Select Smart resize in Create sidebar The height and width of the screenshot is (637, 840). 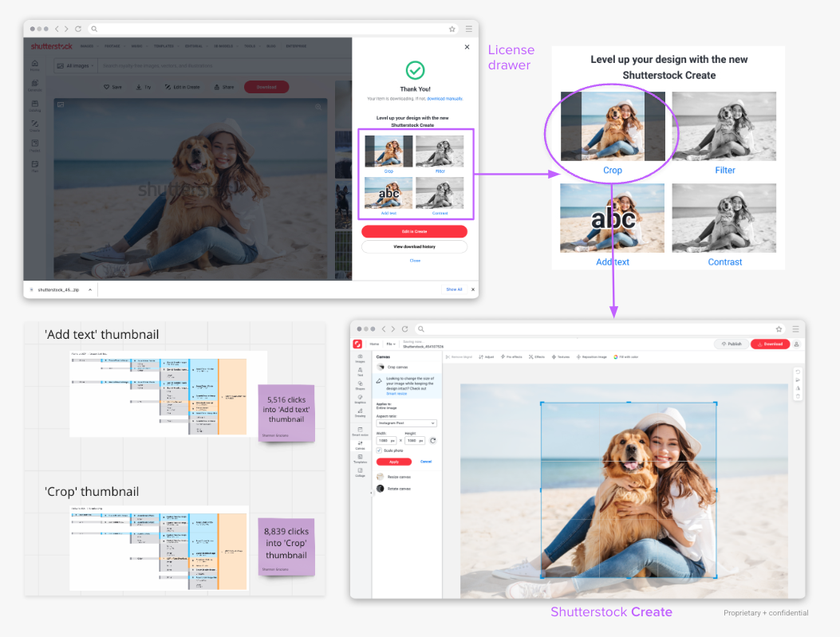click(360, 431)
